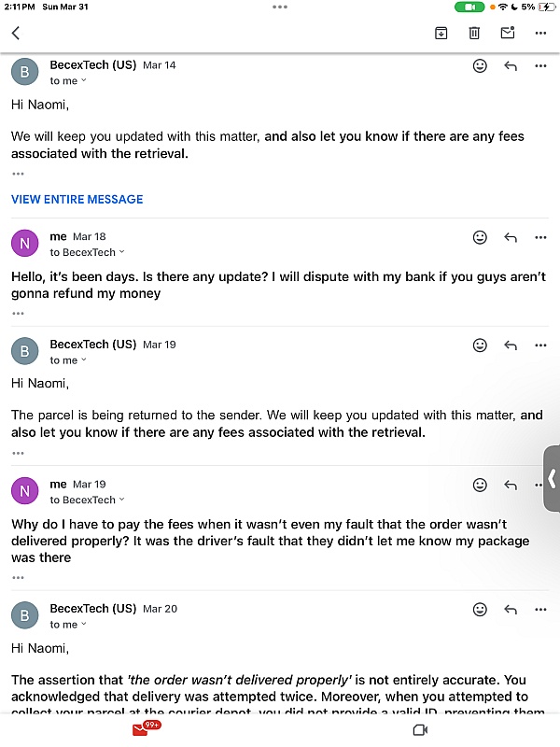Image resolution: width=560 pixels, height=747 pixels.
Task: Go back using the top-left arrow
Action: tap(16, 33)
